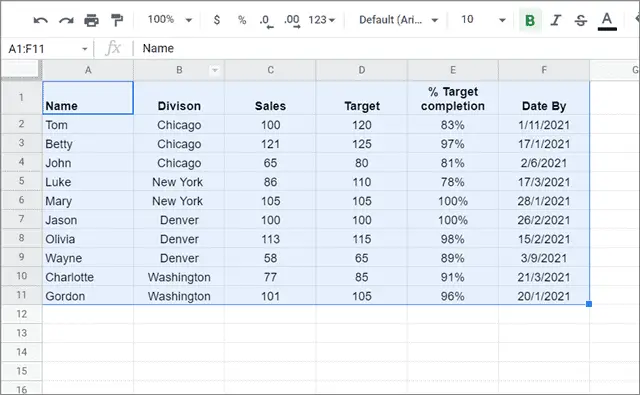
Task: Select column A header
Action: pyautogui.click(x=88, y=70)
